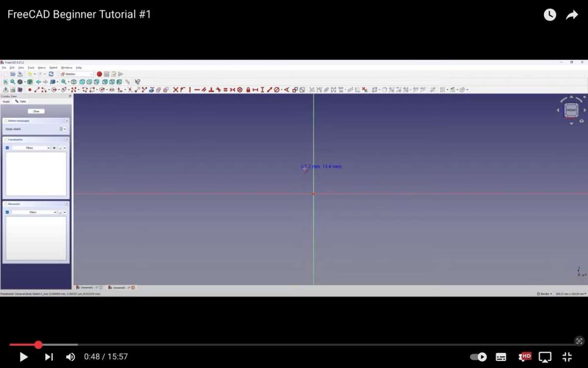Click the Symmetric constraint icon

point(232,90)
